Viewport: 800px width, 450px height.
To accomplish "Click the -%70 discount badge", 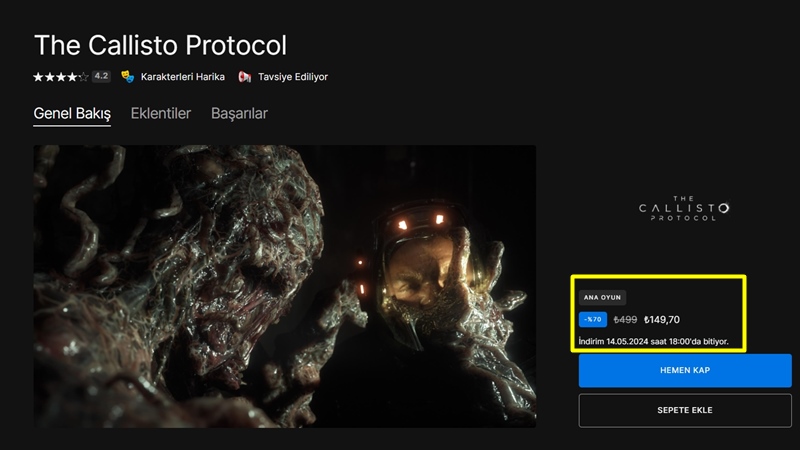I will coord(592,319).
